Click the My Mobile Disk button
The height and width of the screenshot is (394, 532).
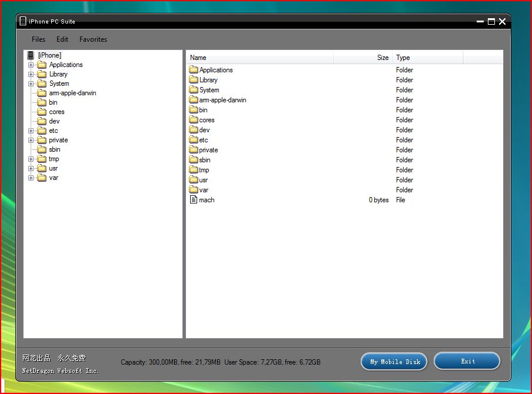pos(394,362)
